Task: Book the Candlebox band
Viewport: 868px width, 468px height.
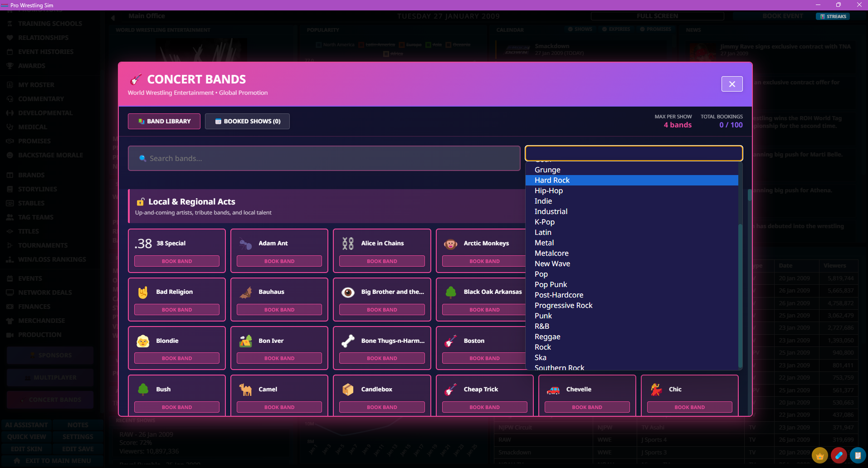Action: click(x=382, y=407)
